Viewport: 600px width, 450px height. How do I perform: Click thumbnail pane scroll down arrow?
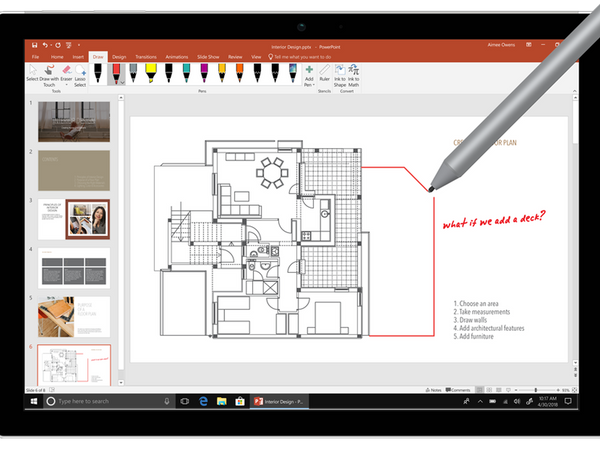121,382
